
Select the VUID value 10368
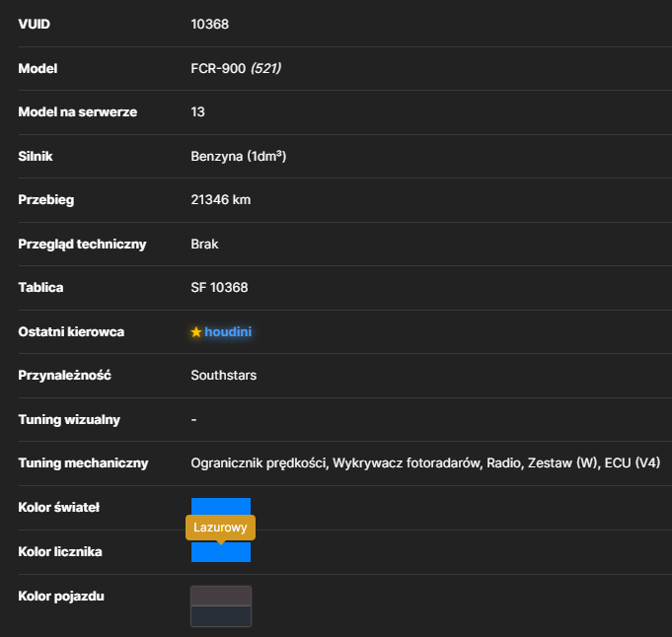[x=209, y=24]
